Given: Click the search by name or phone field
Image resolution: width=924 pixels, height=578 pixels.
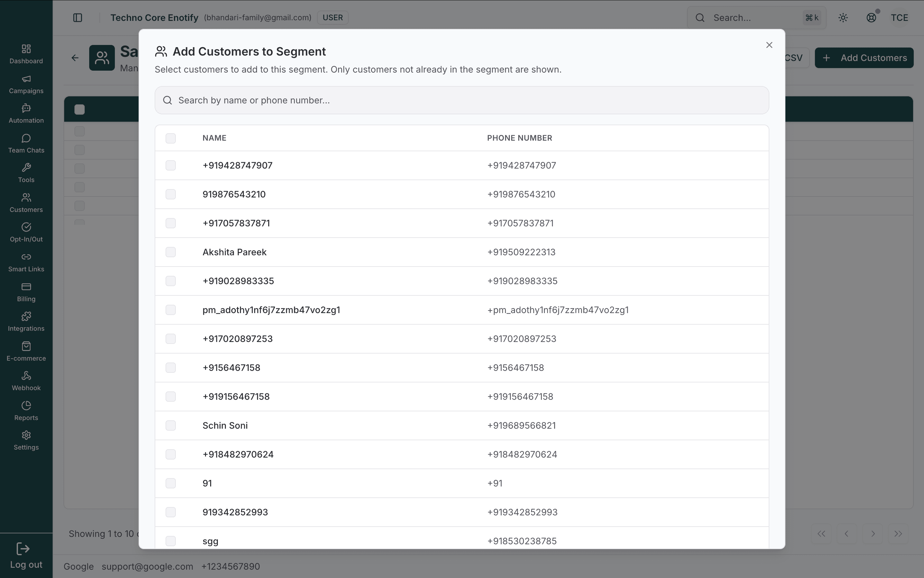Looking at the screenshot, I should coord(462,100).
